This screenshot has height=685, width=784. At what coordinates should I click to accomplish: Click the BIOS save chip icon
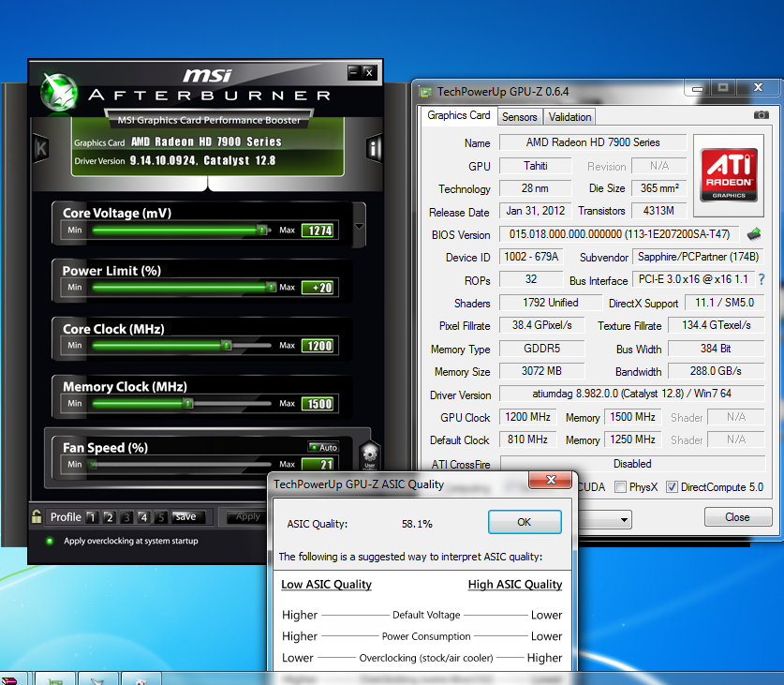[x=754, y=234]
